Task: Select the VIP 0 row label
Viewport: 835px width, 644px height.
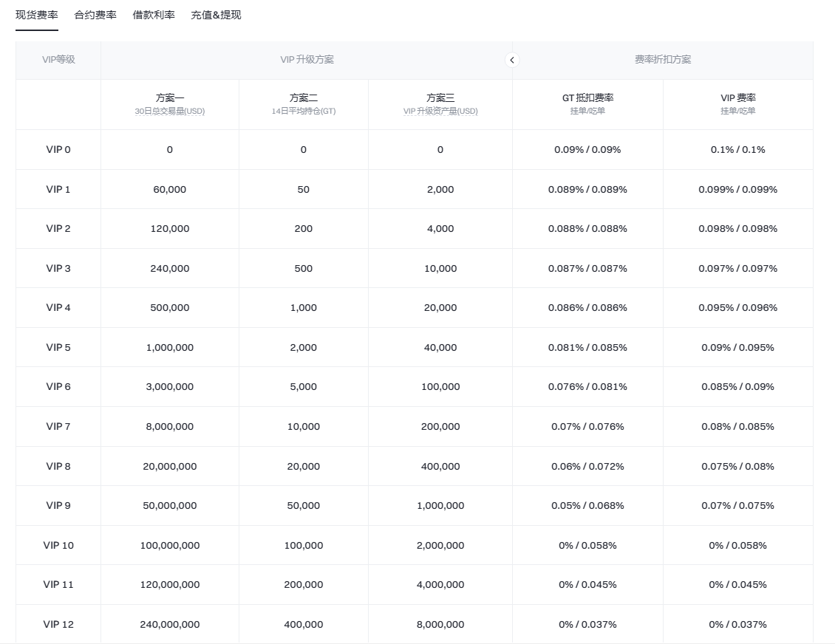Action: 58,150
